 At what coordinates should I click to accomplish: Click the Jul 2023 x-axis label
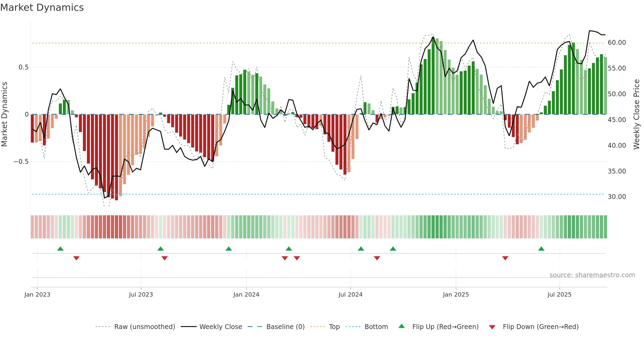coord(141,294)
